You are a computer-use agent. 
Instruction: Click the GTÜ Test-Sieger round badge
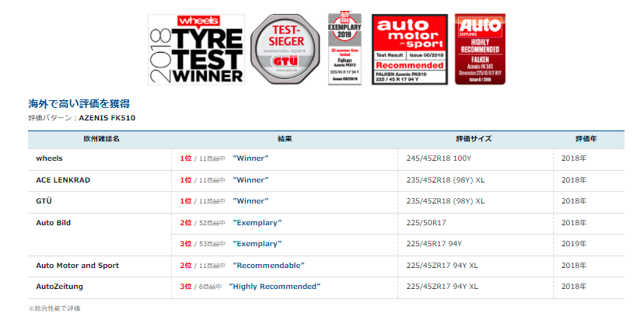pyautogui.click(x=284, y=49)
